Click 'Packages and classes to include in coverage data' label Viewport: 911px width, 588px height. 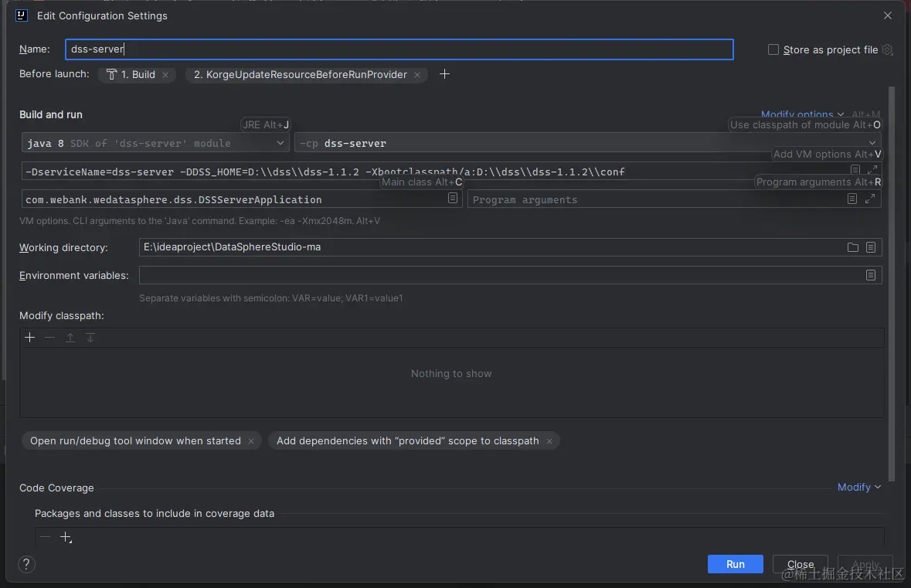[x=154, y=514]
